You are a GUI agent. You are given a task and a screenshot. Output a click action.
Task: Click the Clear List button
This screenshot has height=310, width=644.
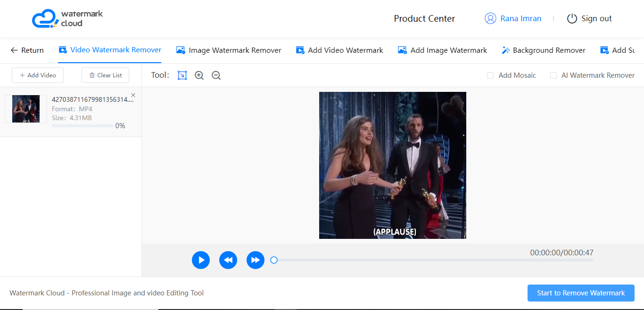(105, 75)
